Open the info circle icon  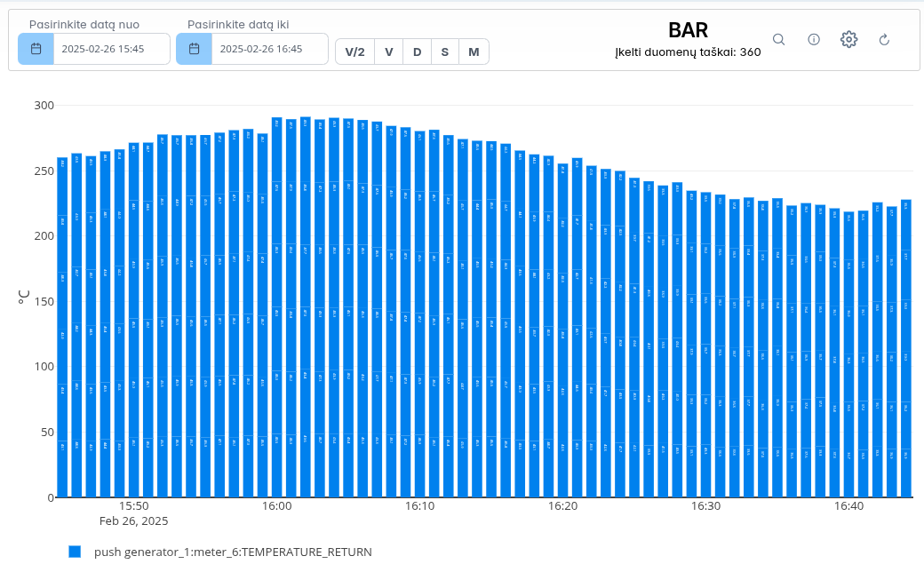click(x=813, y=39)
